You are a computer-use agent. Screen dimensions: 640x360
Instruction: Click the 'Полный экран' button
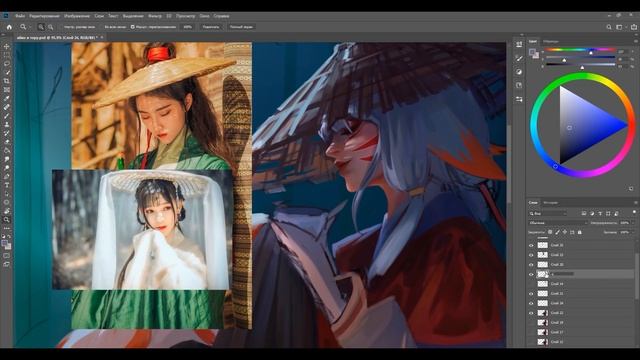coord(241,27)
